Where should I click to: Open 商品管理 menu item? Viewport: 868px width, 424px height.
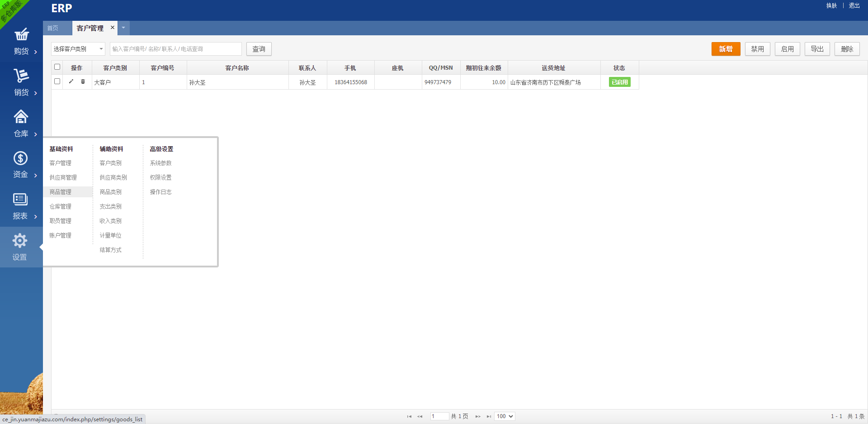point(61,192)
